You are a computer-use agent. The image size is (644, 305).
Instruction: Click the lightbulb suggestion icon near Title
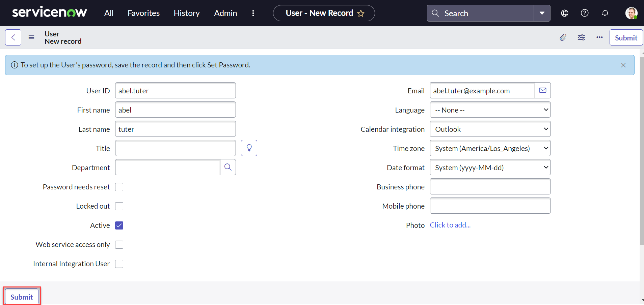pyautogui.click(x=249, y=148)
